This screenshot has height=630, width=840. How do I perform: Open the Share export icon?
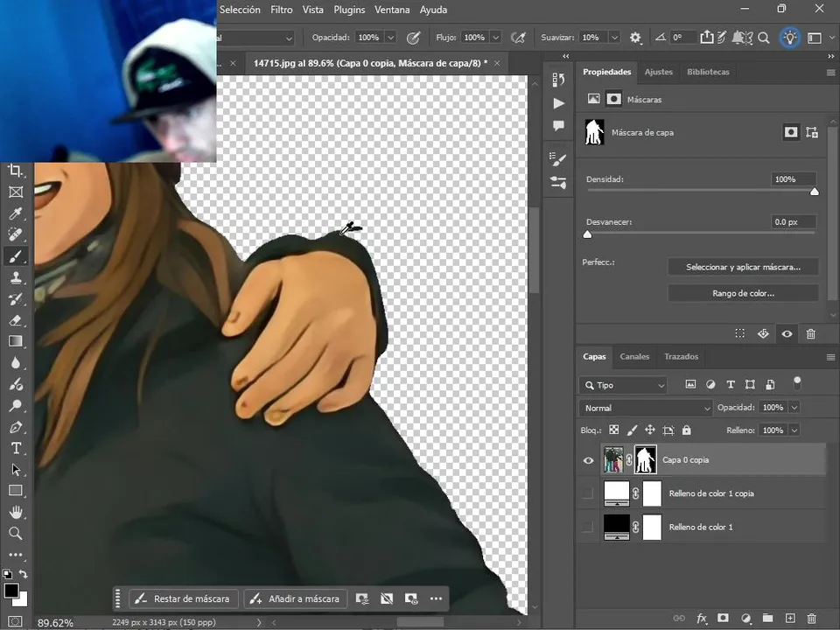click(x=707, y=37)
